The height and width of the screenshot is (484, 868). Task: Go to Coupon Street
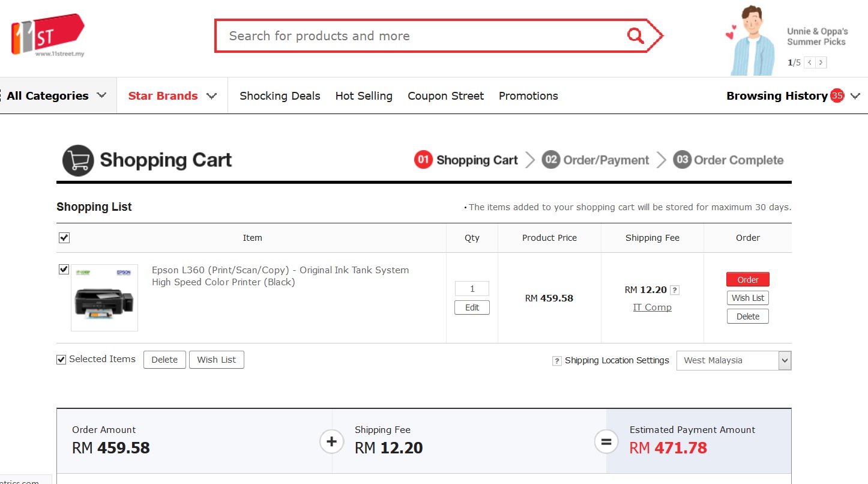point(445,95)
